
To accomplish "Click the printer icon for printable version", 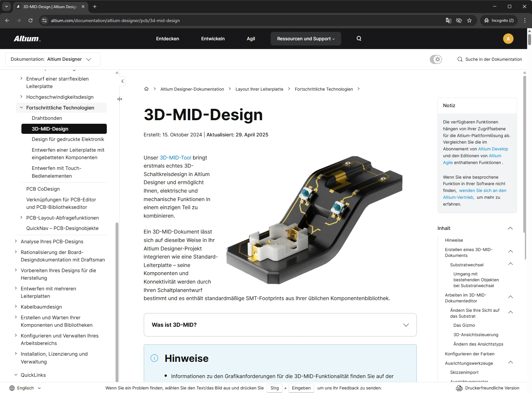I will pyautogui.click(x=459, y=388).
